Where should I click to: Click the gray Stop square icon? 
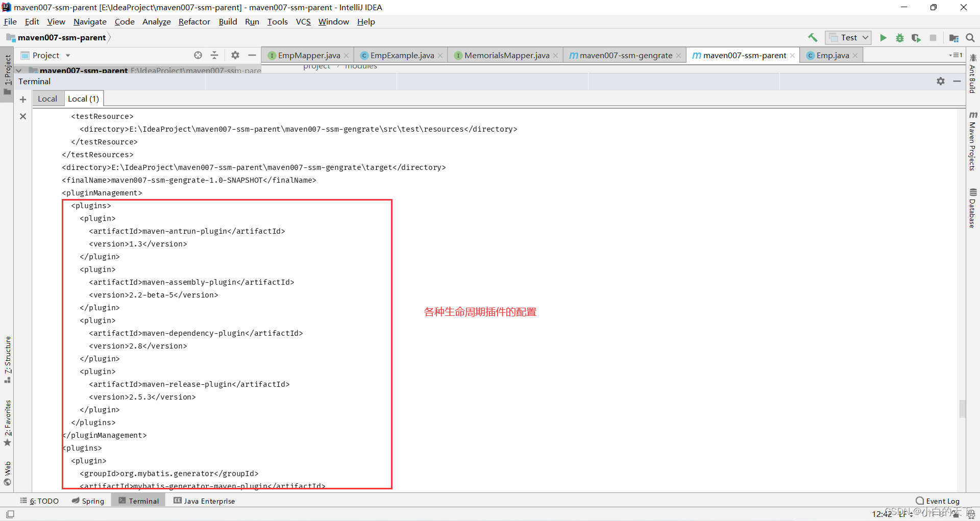click(x=933, y=38)
